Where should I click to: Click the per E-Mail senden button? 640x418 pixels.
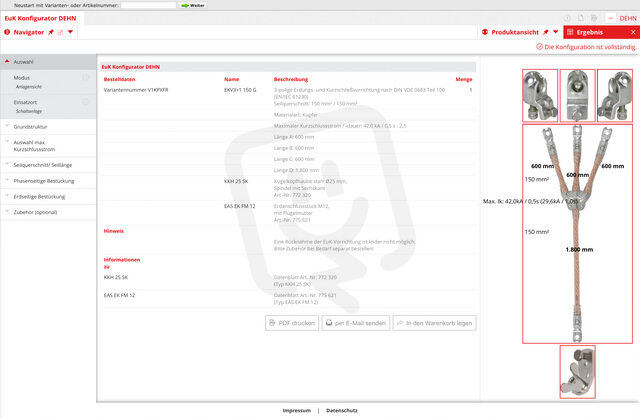(x=356, y=323)
